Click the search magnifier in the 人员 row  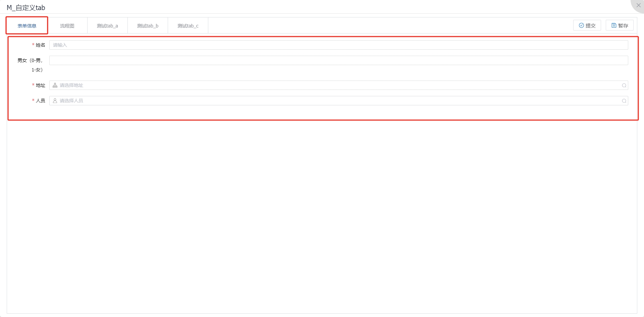pos(624,101)
